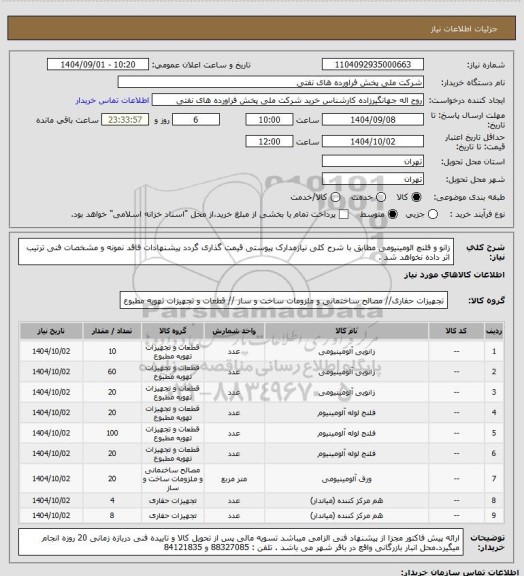Toggle the اسناد خزانه اسلامی payment checkbox
The image size is (524, 576).
point(344,214)
